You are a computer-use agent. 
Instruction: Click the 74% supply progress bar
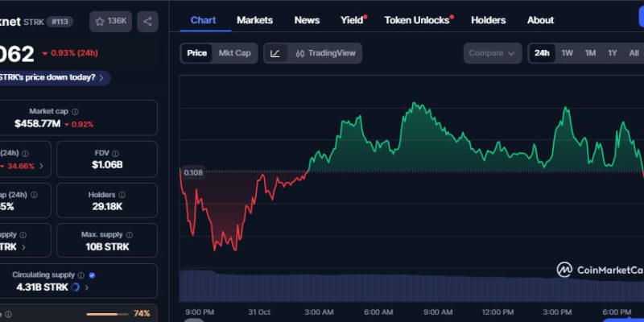pos(101,313)
